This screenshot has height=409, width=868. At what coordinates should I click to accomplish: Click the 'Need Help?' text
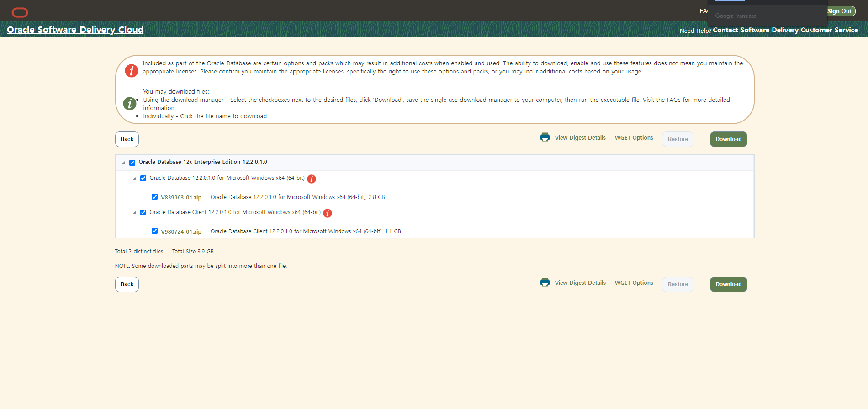click(x=695, y=31)
